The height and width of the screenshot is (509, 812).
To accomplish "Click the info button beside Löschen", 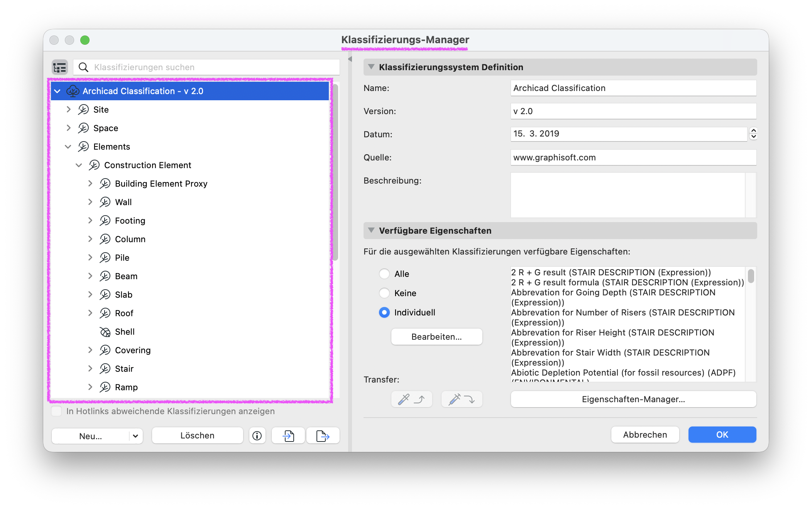I will (257, 436).
